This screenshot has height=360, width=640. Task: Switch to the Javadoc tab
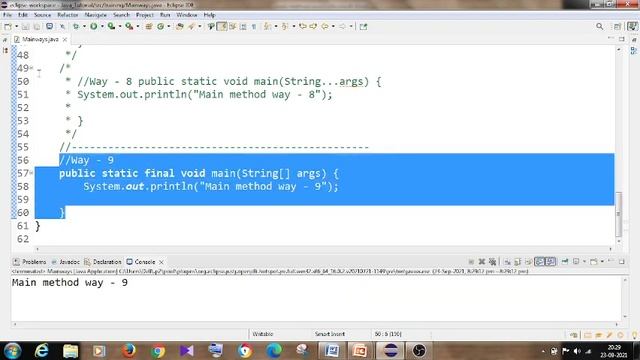coord(66,262)
